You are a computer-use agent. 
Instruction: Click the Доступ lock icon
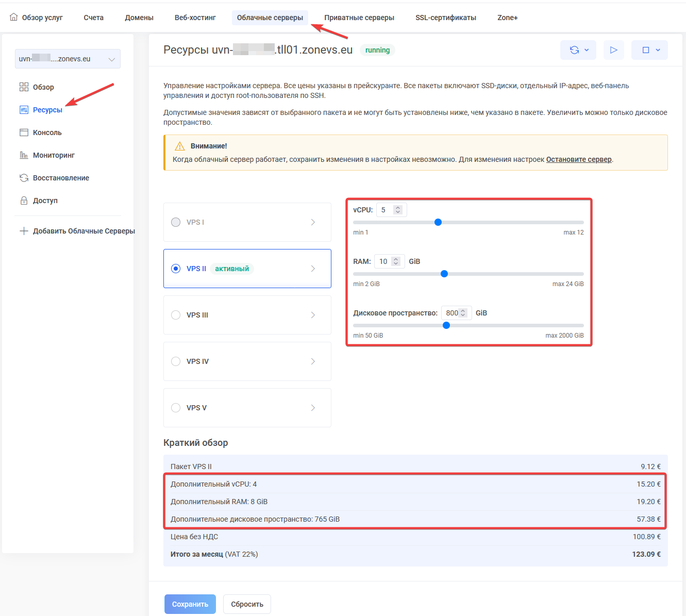pos(24,201)
